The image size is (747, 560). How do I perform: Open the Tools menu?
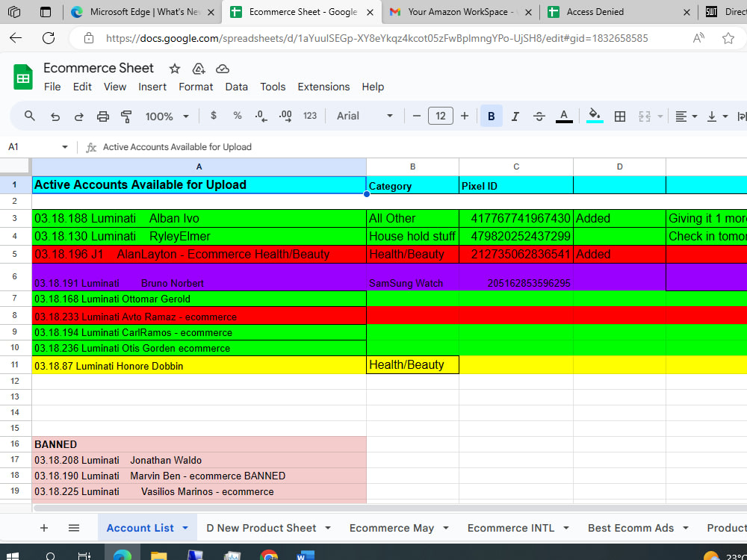click(x=273, y=87)
